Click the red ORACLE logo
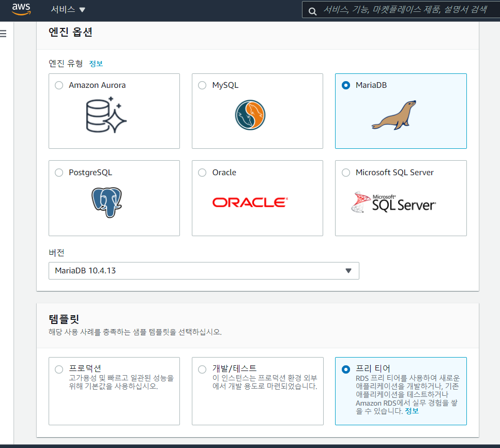 [250, 203]
